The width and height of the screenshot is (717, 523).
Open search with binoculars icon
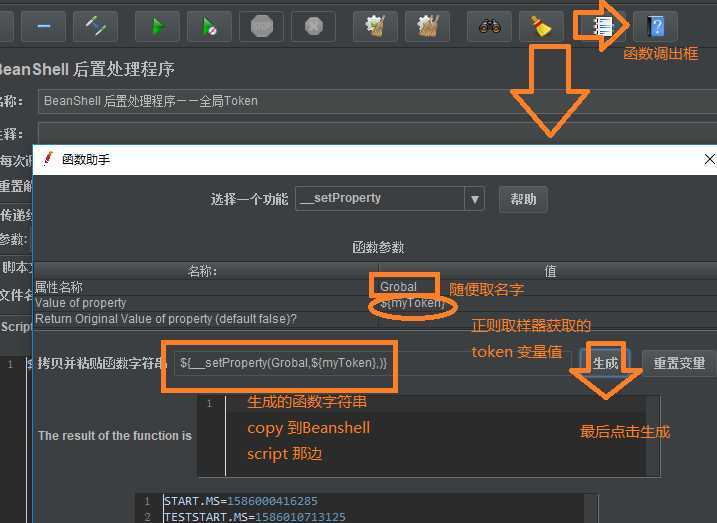[489, 26]
